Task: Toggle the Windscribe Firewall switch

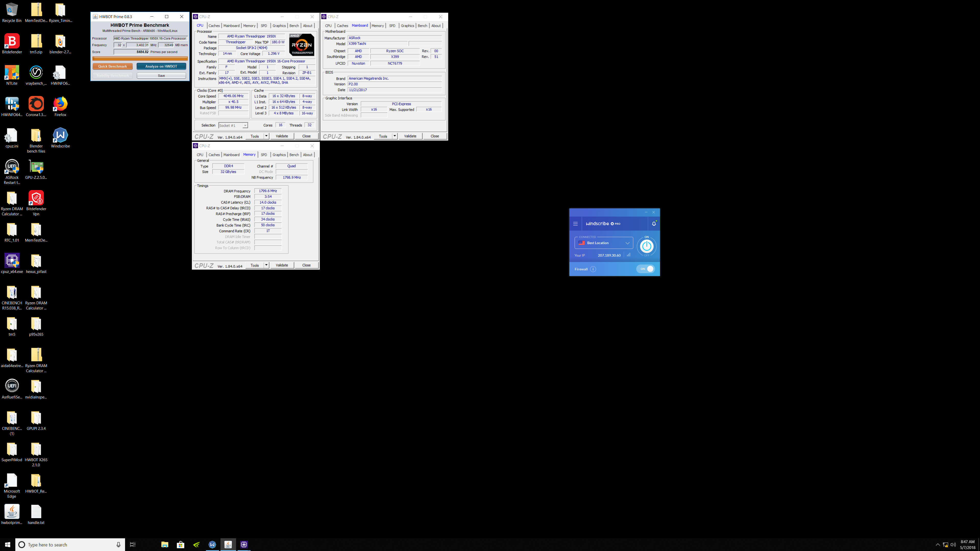Action: [646, 269]
